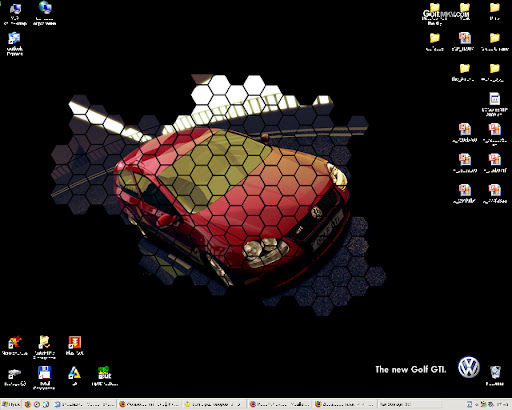Open the Recycle Bin
The width and height of the screenshot is (512, 410).
(x=495, y=376)
